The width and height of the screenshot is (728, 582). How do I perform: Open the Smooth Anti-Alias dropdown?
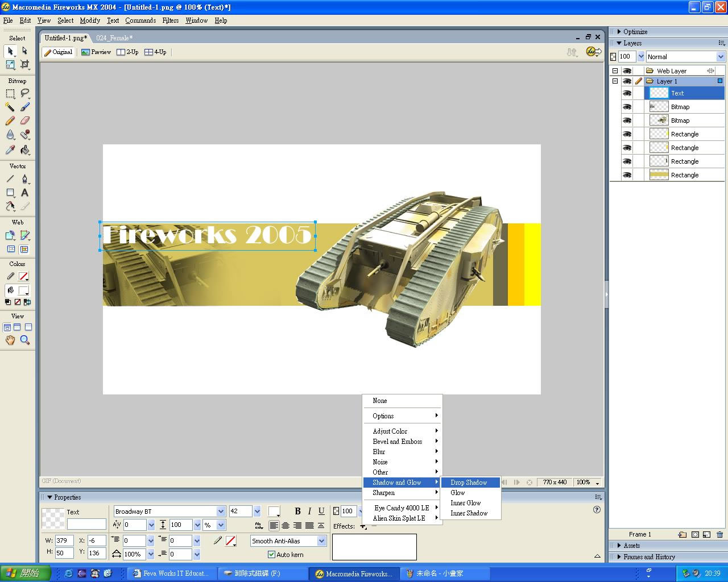tap(321, 541)
